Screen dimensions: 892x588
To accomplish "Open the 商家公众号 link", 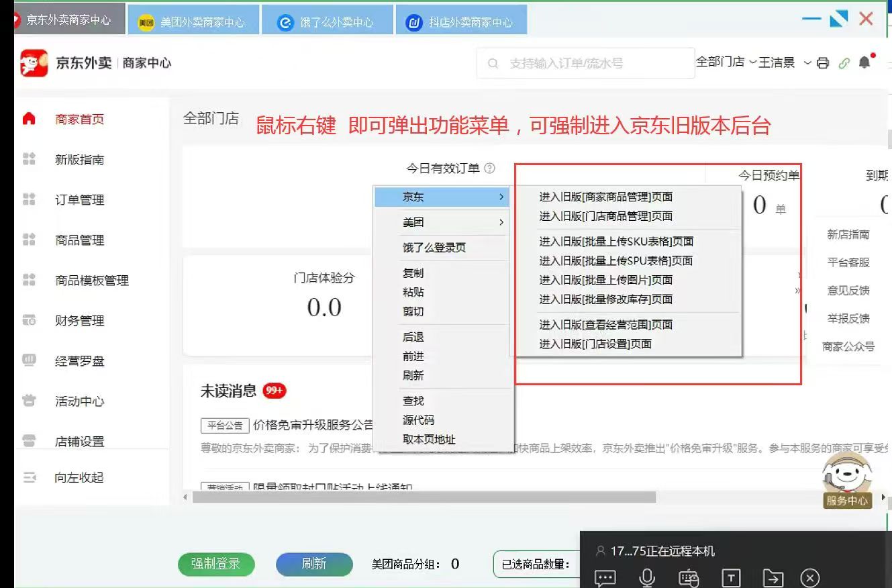I will point(848,346).
